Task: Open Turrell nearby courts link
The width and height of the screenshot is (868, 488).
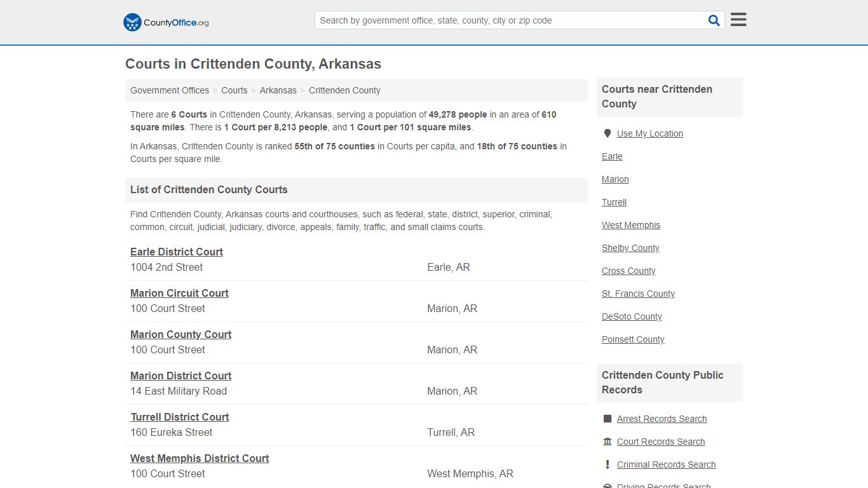Action: coord(614,202)
